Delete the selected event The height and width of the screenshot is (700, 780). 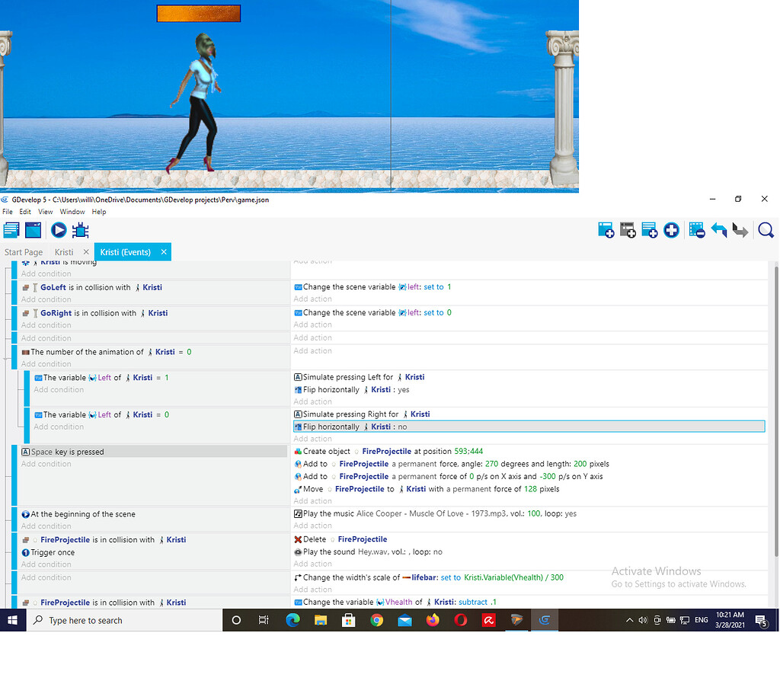tap(696, 229)
